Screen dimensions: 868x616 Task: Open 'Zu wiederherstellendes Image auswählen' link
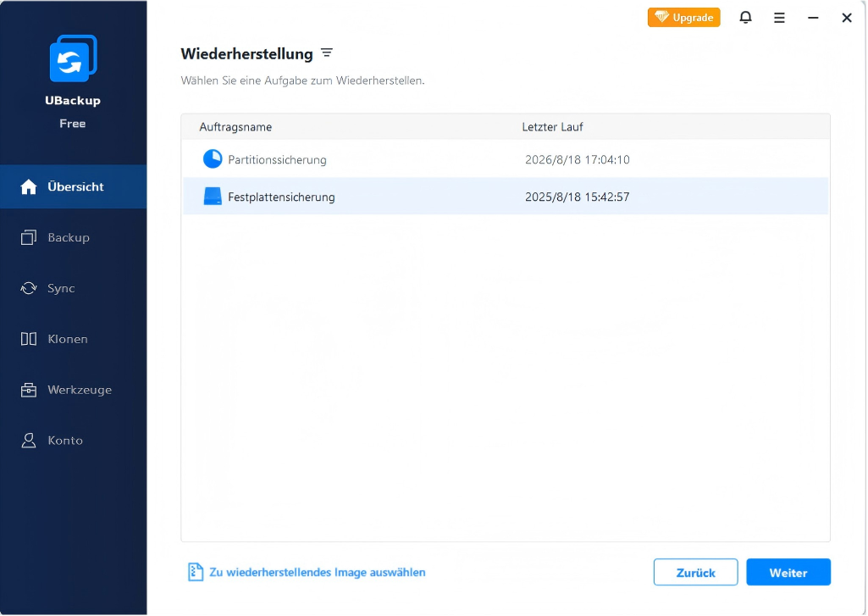317,572
